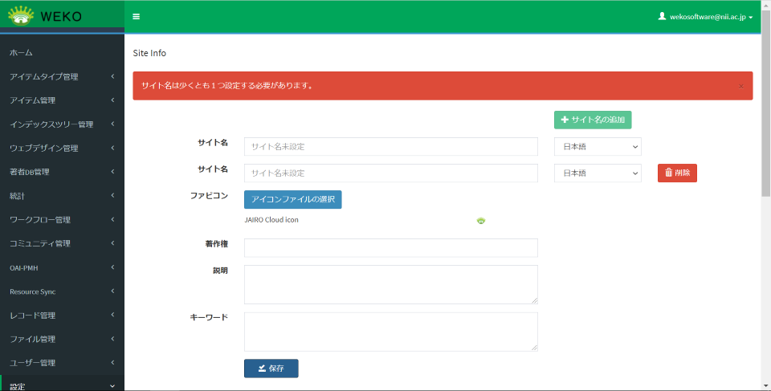Toggle the sidebar hamburger menu
The image size is (771, 391).
click(136, 17)
